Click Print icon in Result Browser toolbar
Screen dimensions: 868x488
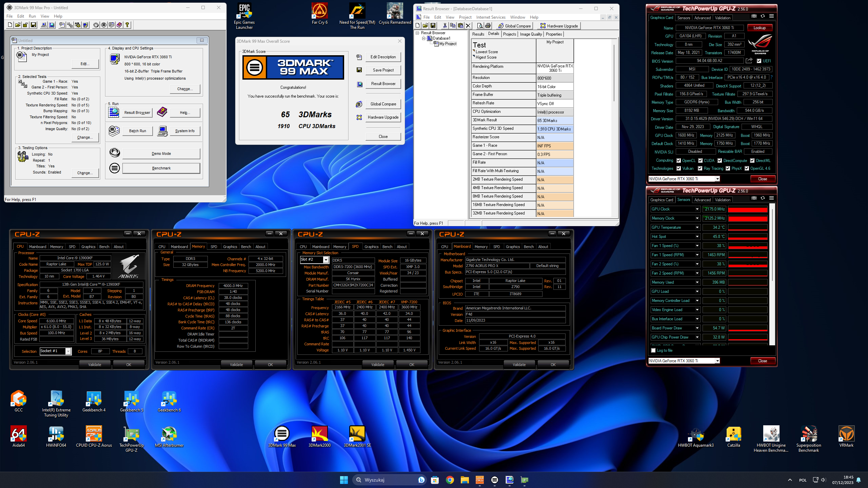(x=488, y=25)
